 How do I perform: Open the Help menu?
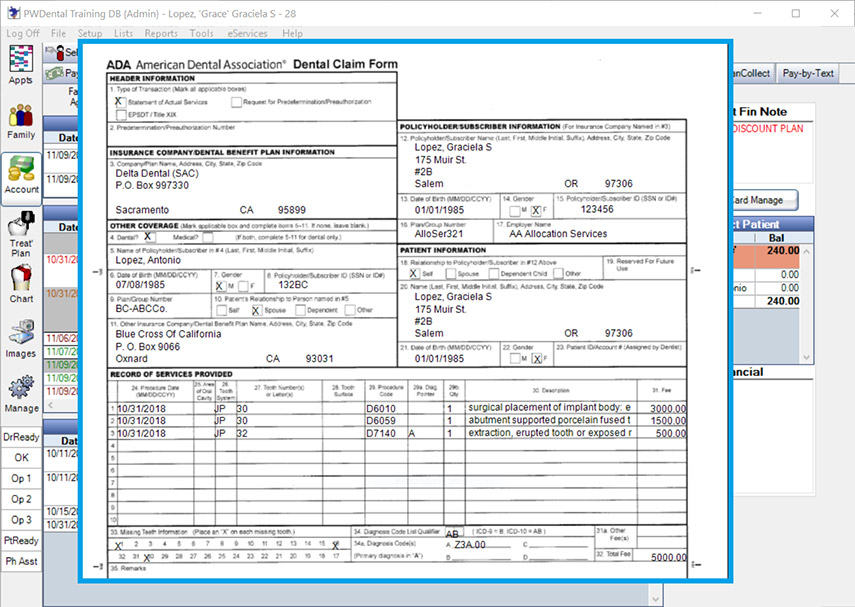pyautogui.click(x=292, y=33)
